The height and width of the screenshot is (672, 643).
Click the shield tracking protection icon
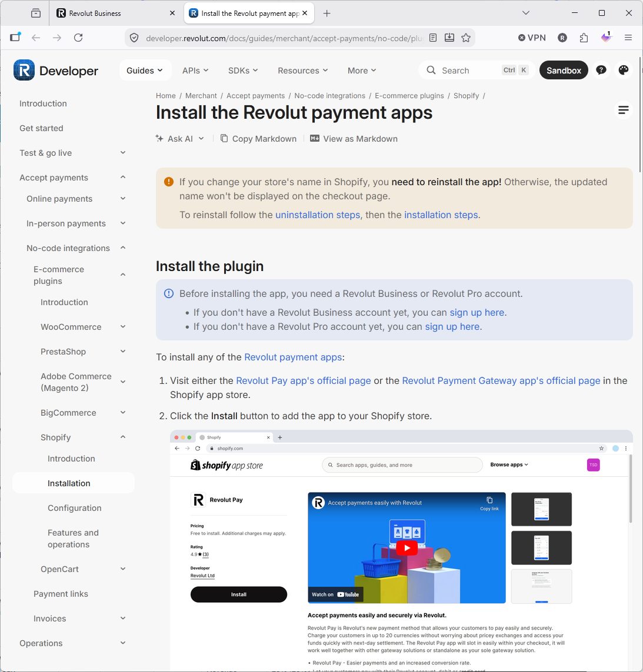point(134,38)
